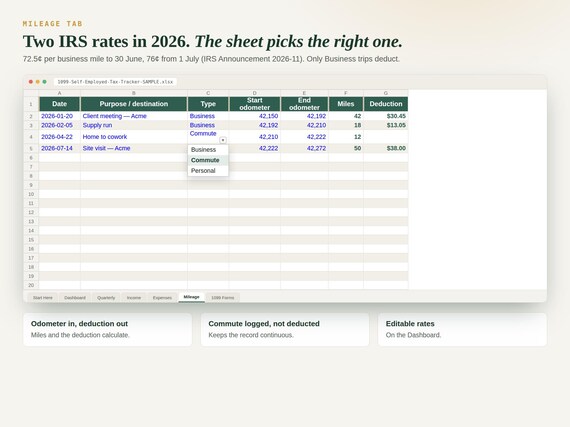Click start odometer cell 42,150

[x=255, y=116]
